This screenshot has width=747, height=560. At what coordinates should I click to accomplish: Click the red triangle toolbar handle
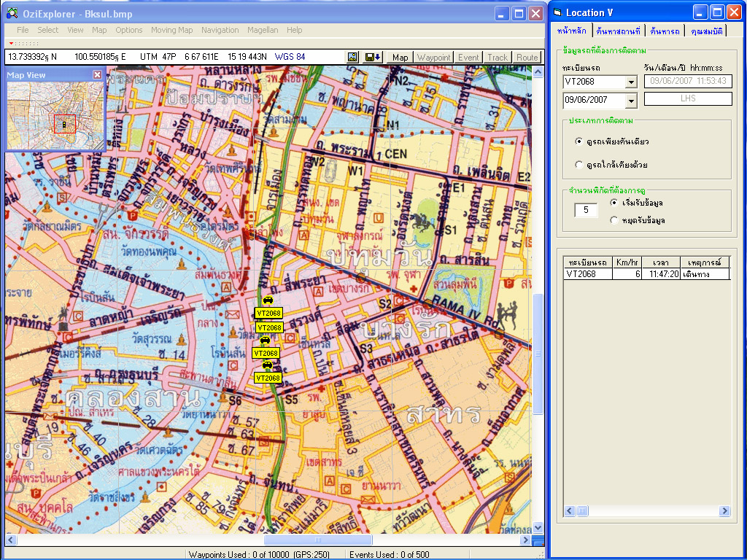point(11,44)
